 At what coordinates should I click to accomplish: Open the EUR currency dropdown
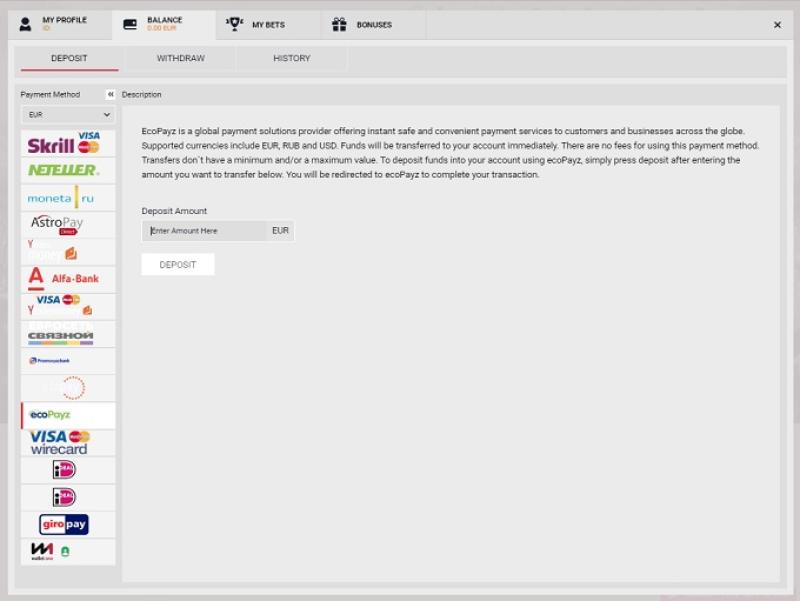(68, 115)
